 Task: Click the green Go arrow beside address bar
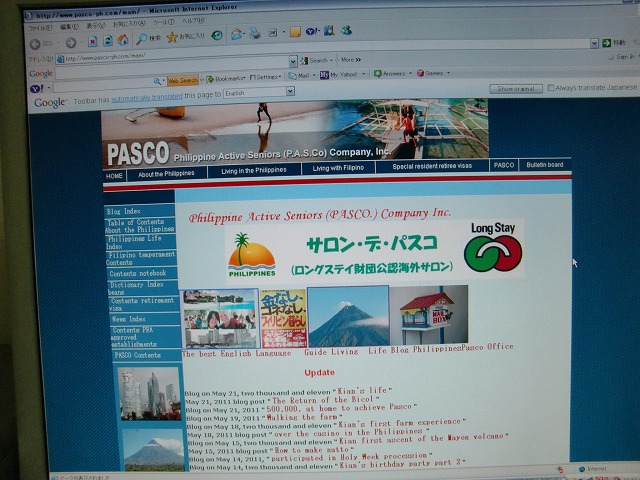coord(606,42)
